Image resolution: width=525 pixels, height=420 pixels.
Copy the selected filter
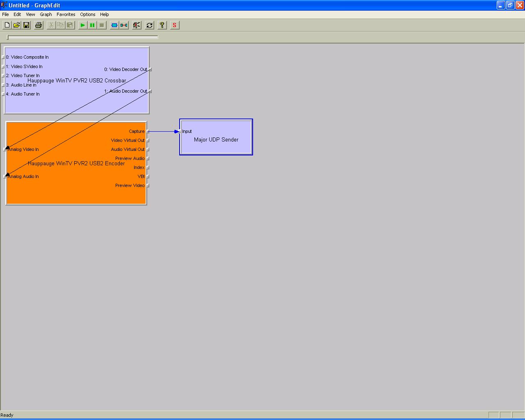(x=60, y=25)
